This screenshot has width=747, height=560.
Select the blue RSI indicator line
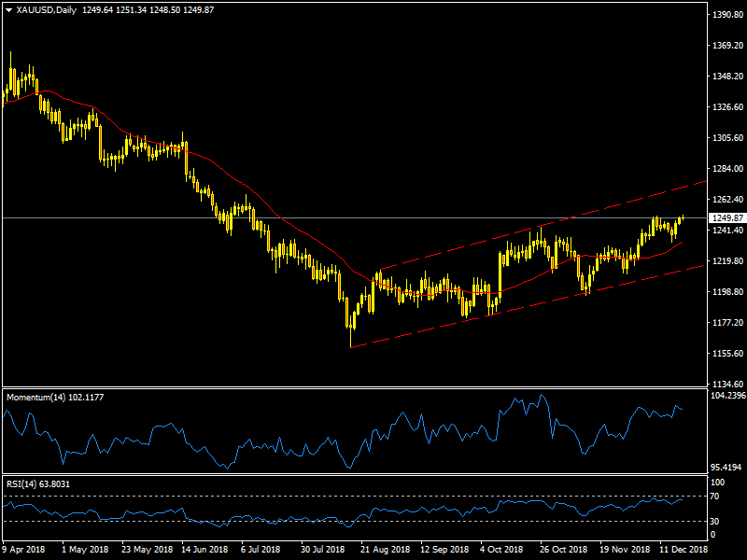(x=280, y=521)
